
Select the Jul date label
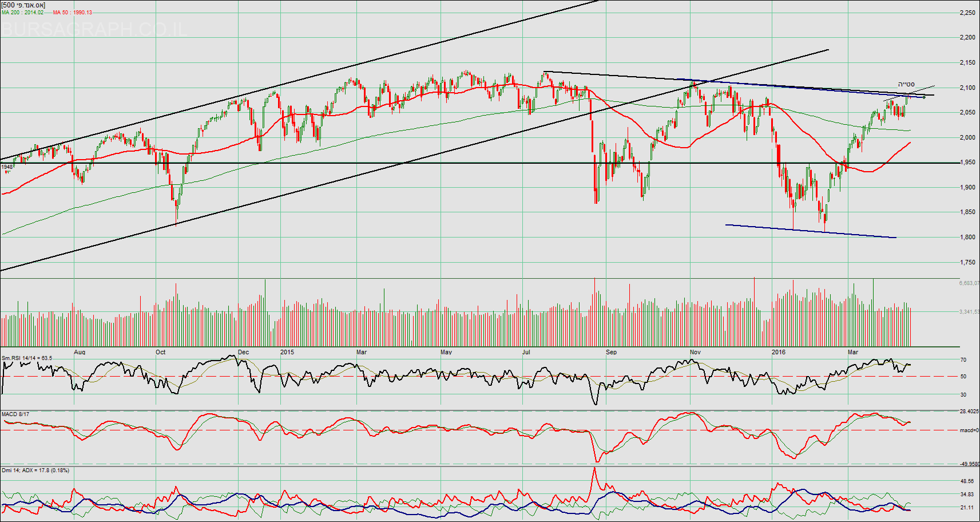click(x=526, y=352)
